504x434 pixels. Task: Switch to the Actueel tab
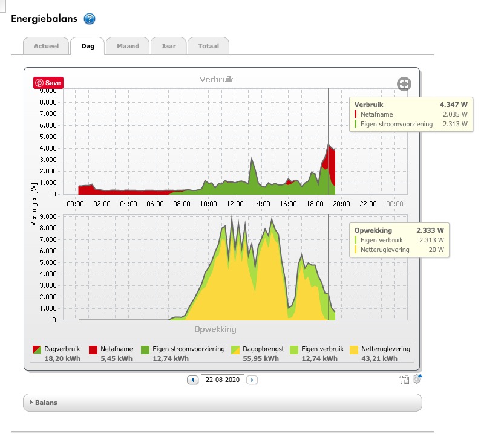pos(47,46)
